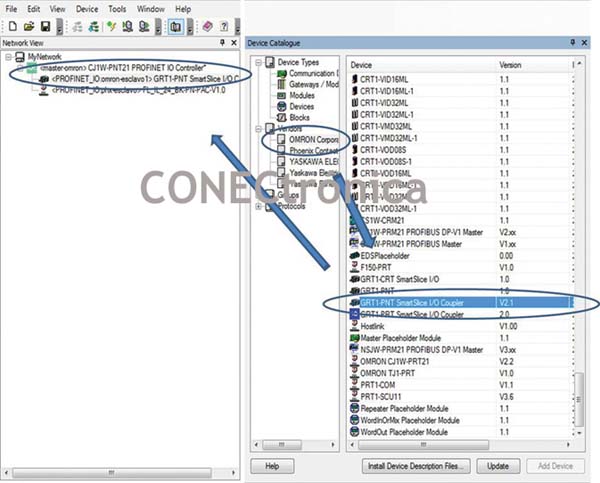
Task: Pin the Network View panel
Action: point(221,44)
